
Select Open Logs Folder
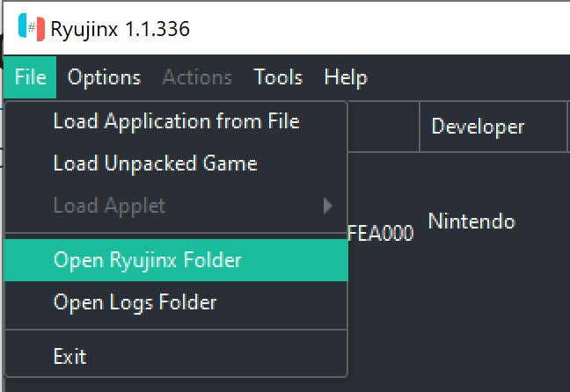point(176,301)
